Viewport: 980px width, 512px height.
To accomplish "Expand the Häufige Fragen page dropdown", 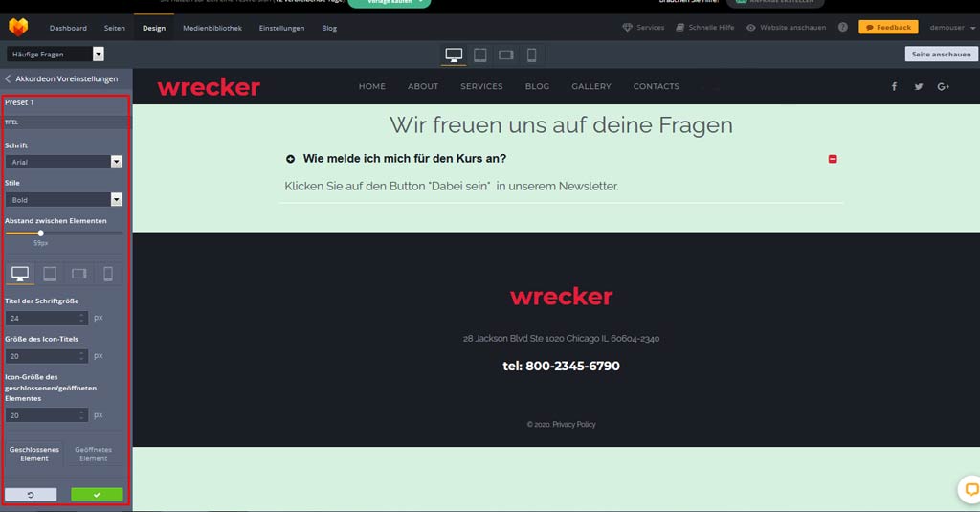I will tap(99, 55).
